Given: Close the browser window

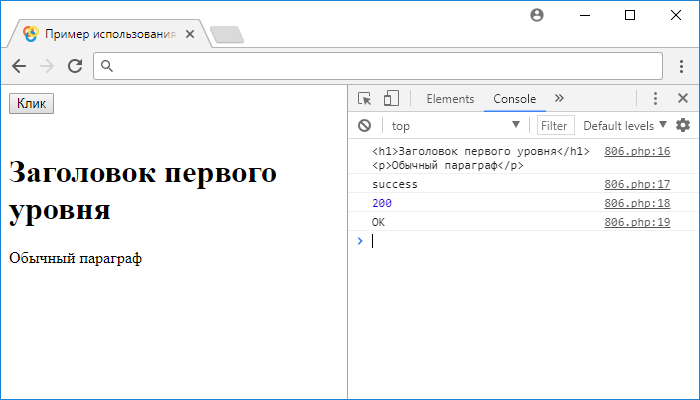Looking at the screenshot, I should (676, 15).
